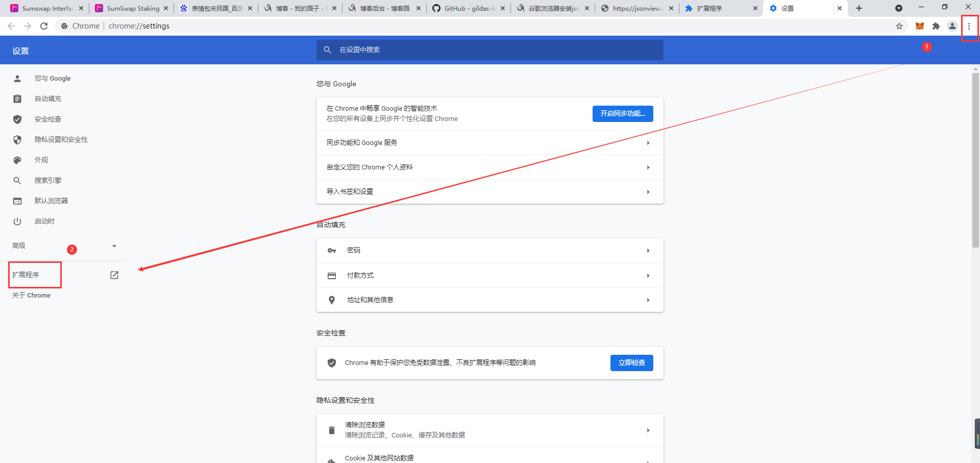
Task: Switch to the Sumswap Interface tab
Action: click(x=46, y=8)
